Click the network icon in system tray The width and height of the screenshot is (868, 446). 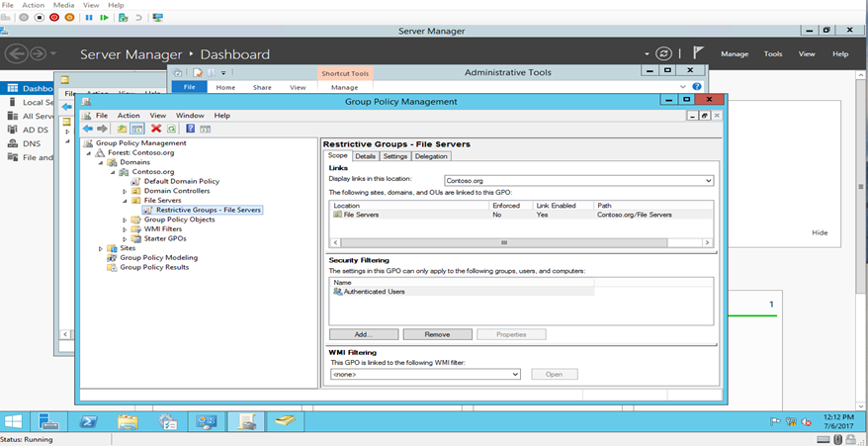pyautogui.click(x=791, y=422)
